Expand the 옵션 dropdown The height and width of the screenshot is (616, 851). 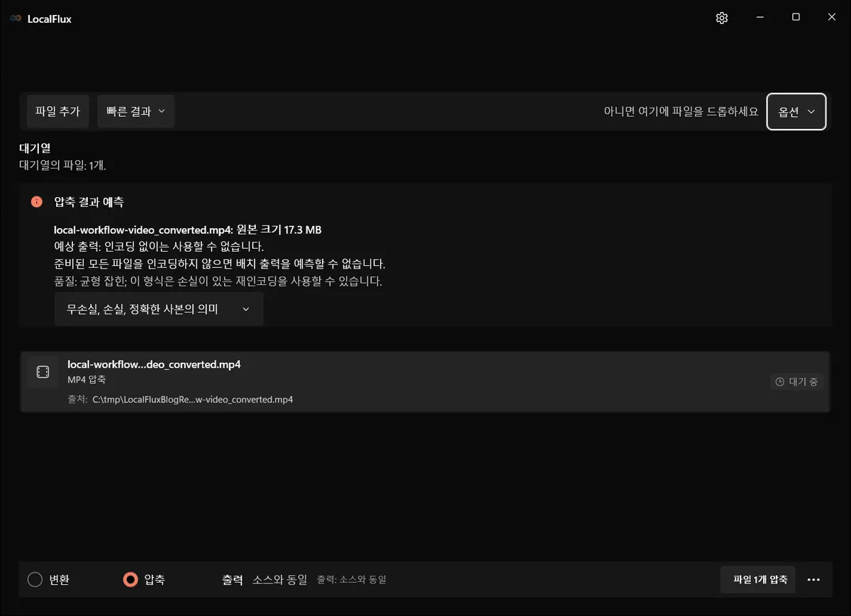pos(796,112)
